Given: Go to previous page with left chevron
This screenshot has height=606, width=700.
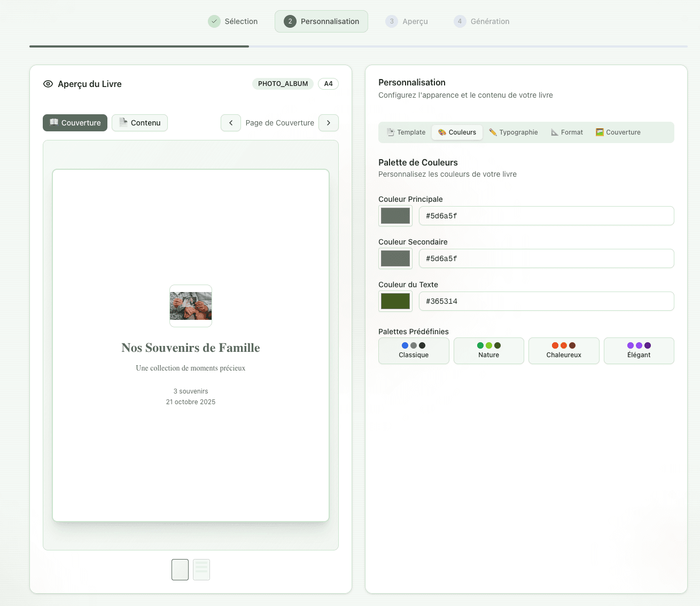Looking at the screenshot, I should pos(231,123).
